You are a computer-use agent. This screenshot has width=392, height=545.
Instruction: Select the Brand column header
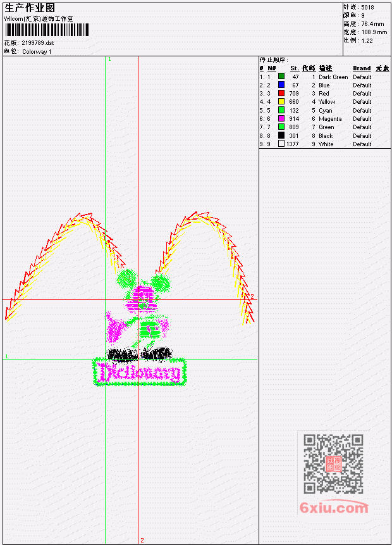362,68
